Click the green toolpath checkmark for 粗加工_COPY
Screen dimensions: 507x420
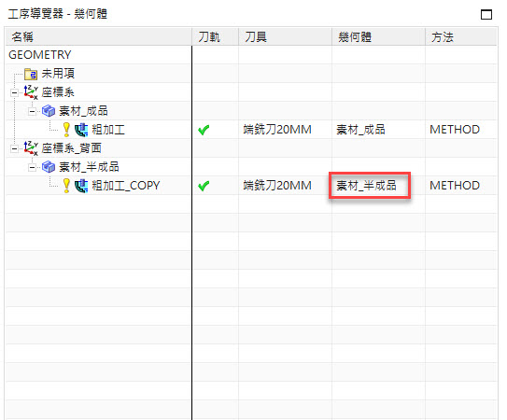204,186
